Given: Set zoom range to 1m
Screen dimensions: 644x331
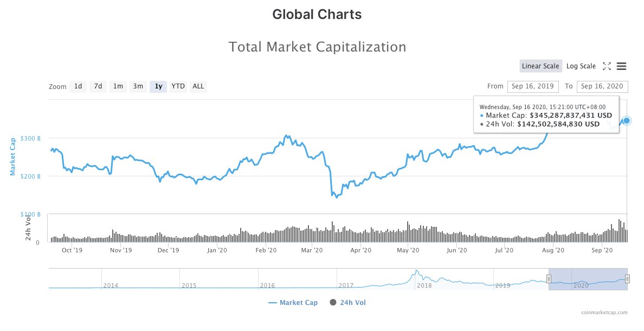Looking at the screenshot, I should click(118, 86).
